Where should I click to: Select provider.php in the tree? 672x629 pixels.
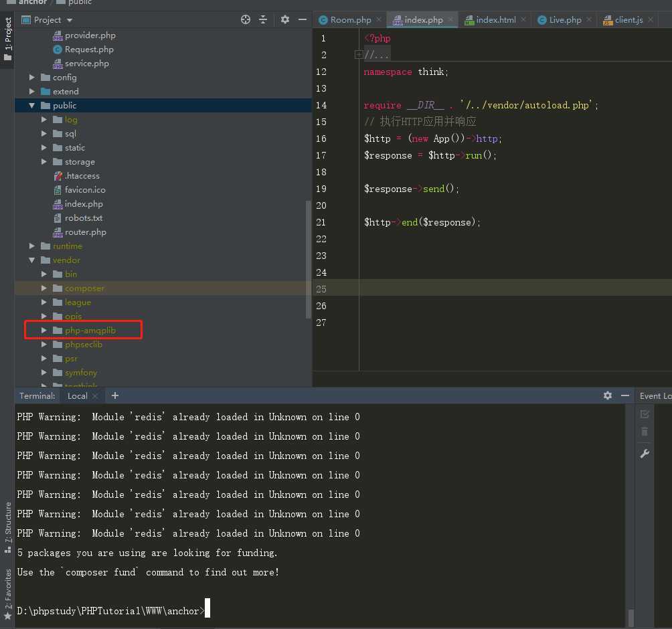pos(90,35)
